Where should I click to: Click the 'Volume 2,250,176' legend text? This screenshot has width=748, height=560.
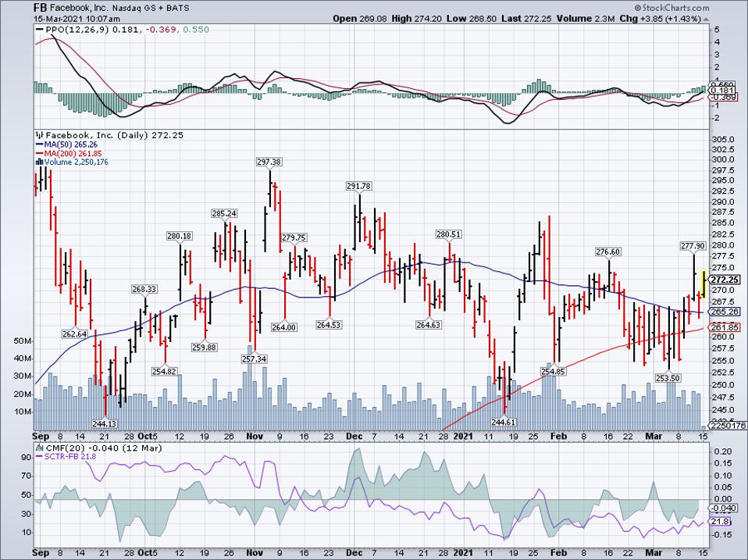pos(77,162)
